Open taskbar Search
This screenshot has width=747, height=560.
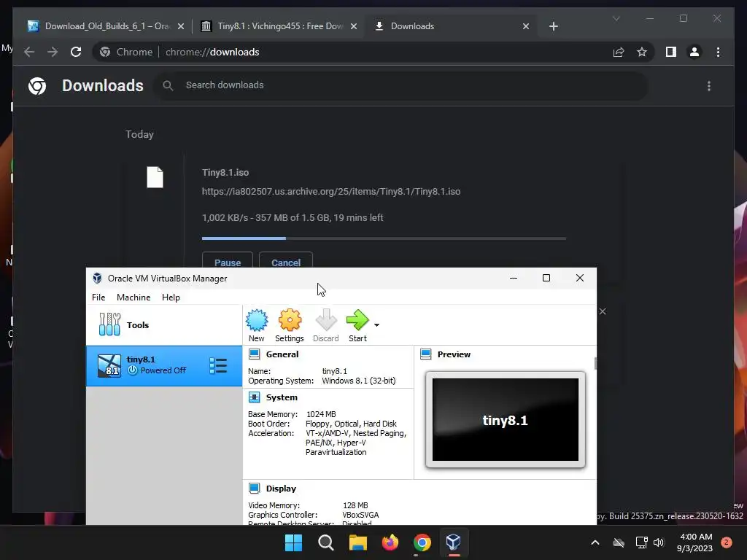point(326,542)
